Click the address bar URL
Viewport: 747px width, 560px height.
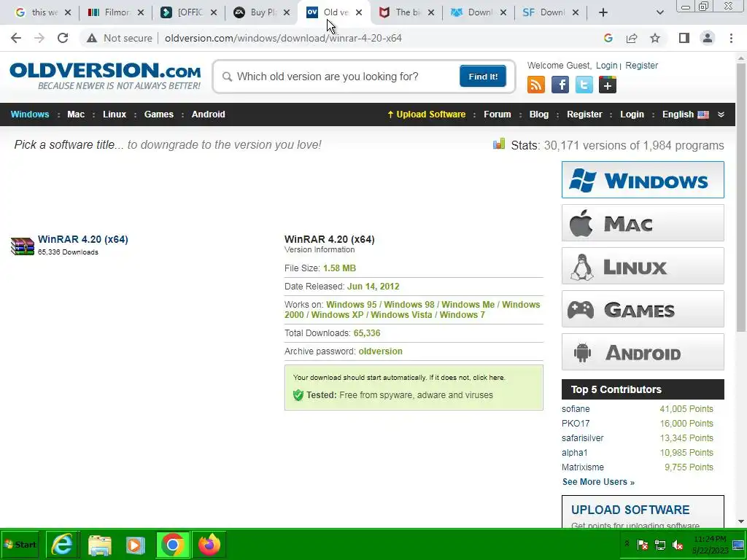pos(283,38)
